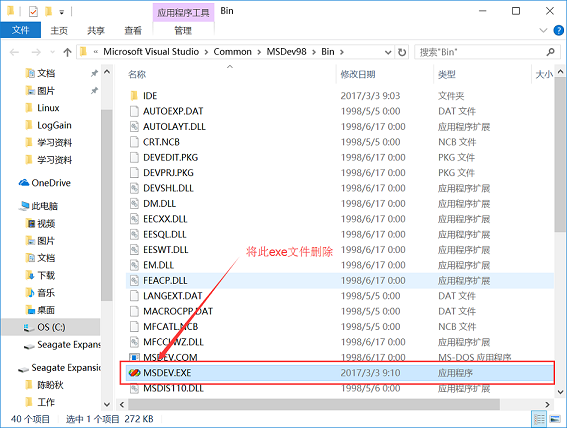567x428 pixels.
Task: Click the 下载 downloads icon in sidebar
Action: pyautogui.click(x=30, y=275)
